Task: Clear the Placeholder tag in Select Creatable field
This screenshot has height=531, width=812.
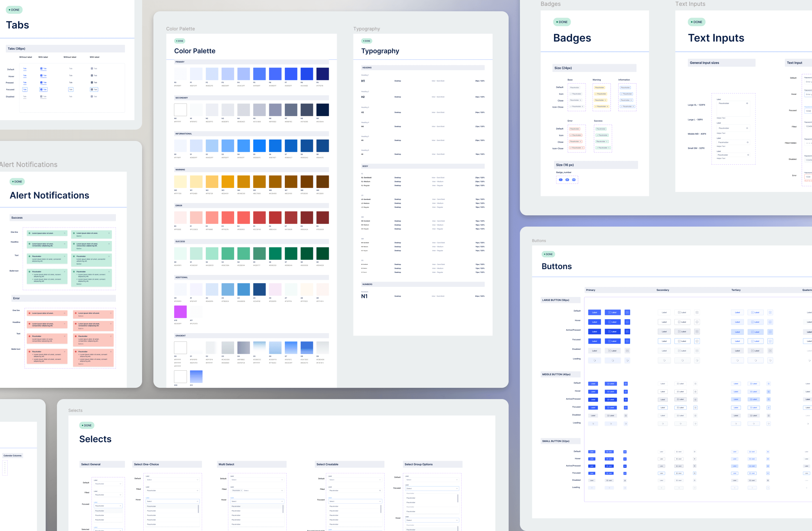Action: click(380, 491)
